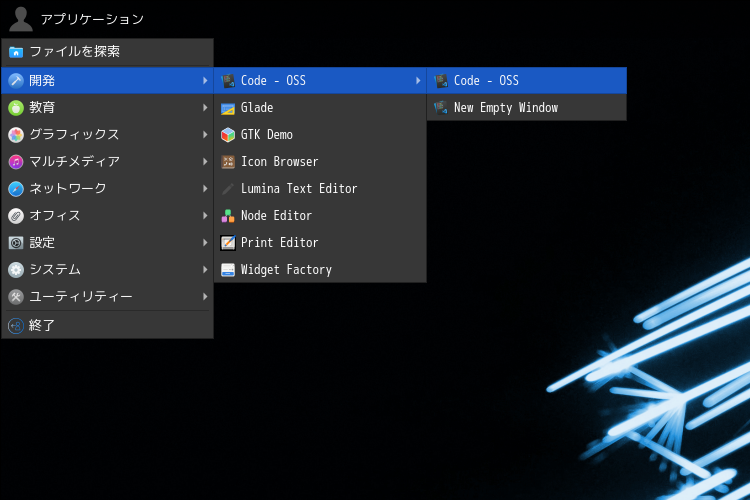Click ファイルを探索 to browse files
This screenshot has height=500, width=750.
[74, 52]
